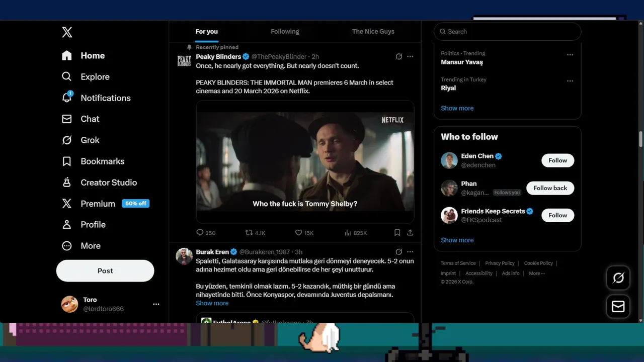The height and width of the screenshot is (362, 644).
Task: Click the Grok icon on Peaky Blinders post
Action: 398,57
